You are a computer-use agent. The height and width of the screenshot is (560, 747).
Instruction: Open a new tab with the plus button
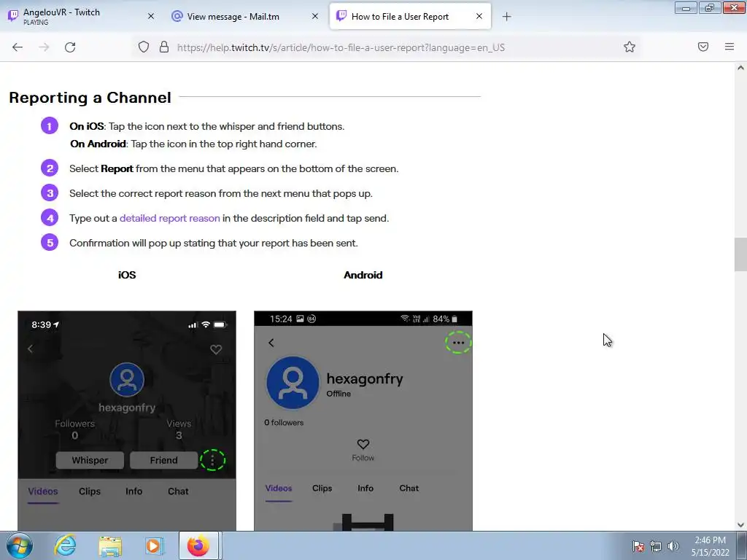(x=507, y=17)
